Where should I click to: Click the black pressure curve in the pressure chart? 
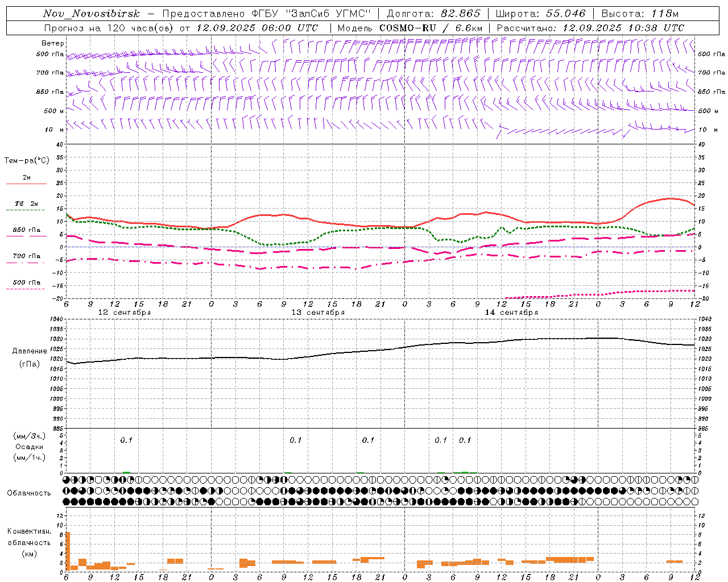click(x=381, y=350)
